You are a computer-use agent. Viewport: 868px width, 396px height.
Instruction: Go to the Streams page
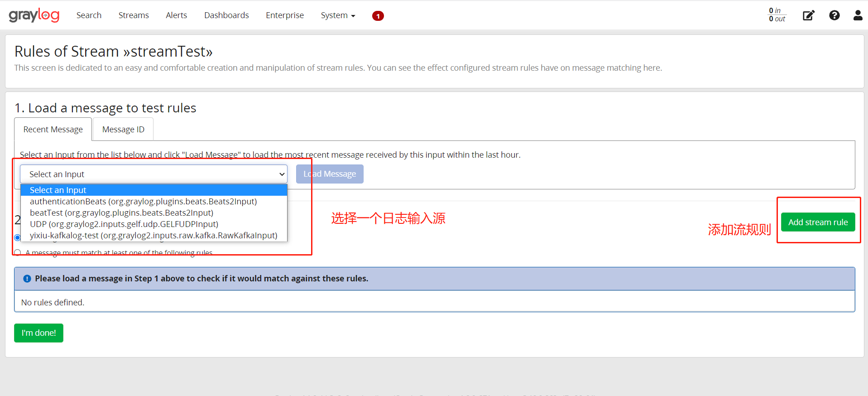134,15
